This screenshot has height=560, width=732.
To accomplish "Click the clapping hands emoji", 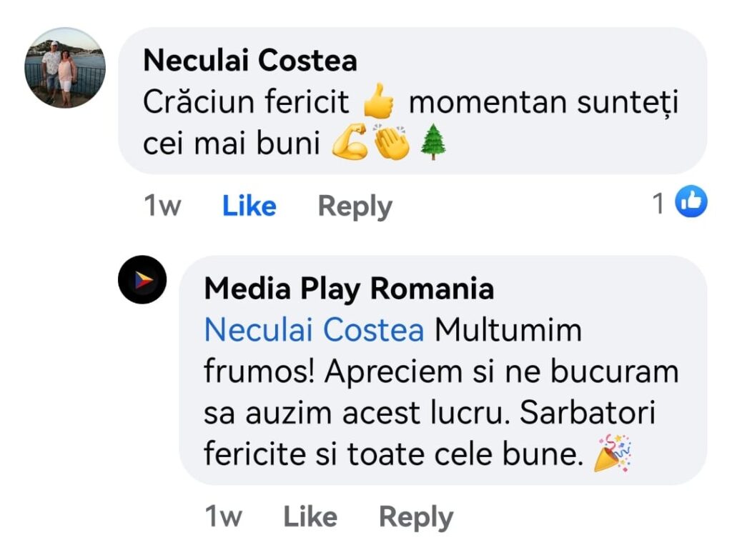I will point(392,143).
